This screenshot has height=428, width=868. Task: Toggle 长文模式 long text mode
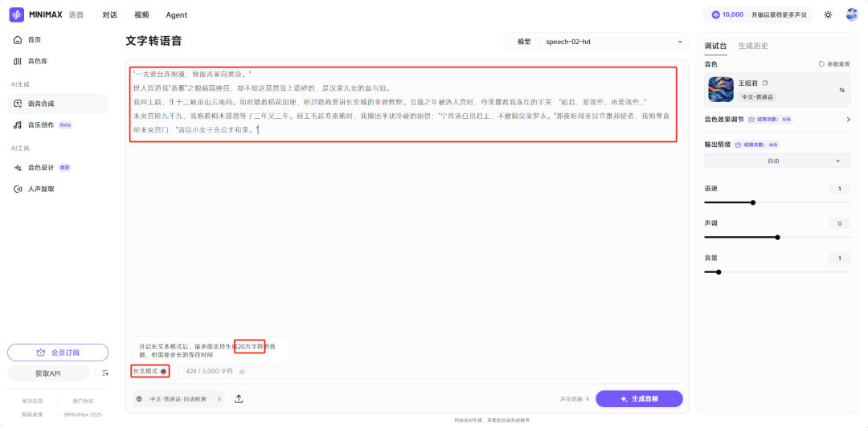click(163, 371)
